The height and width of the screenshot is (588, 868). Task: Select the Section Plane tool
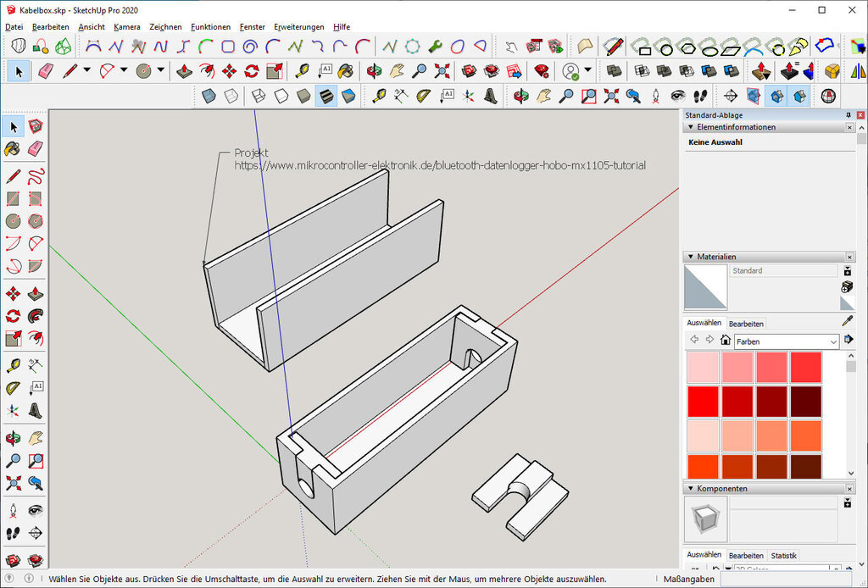pos(729,97)
